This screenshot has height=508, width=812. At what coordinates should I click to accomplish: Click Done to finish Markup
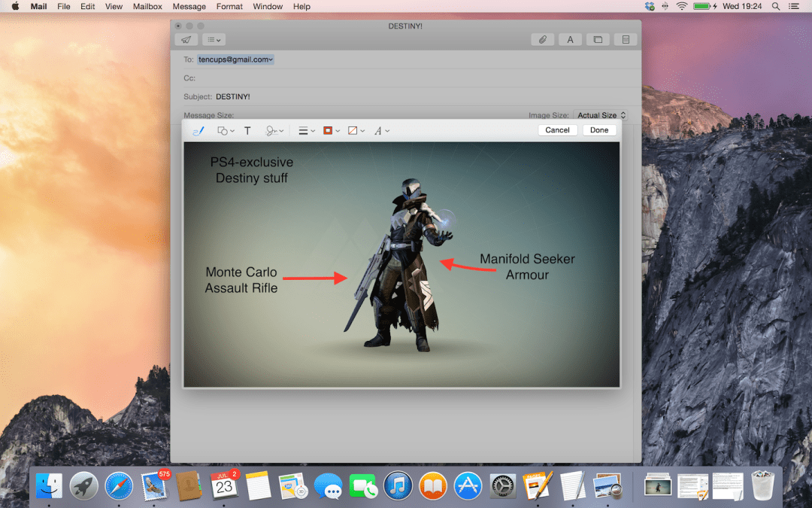pyautogui.click(x=599, y=130)
